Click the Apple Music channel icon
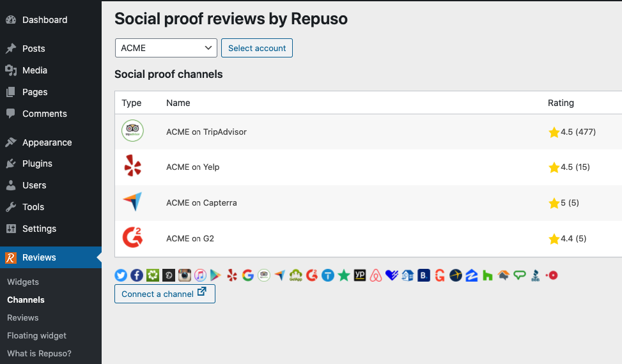The image size is (622, 364). (x=200, y=275)
